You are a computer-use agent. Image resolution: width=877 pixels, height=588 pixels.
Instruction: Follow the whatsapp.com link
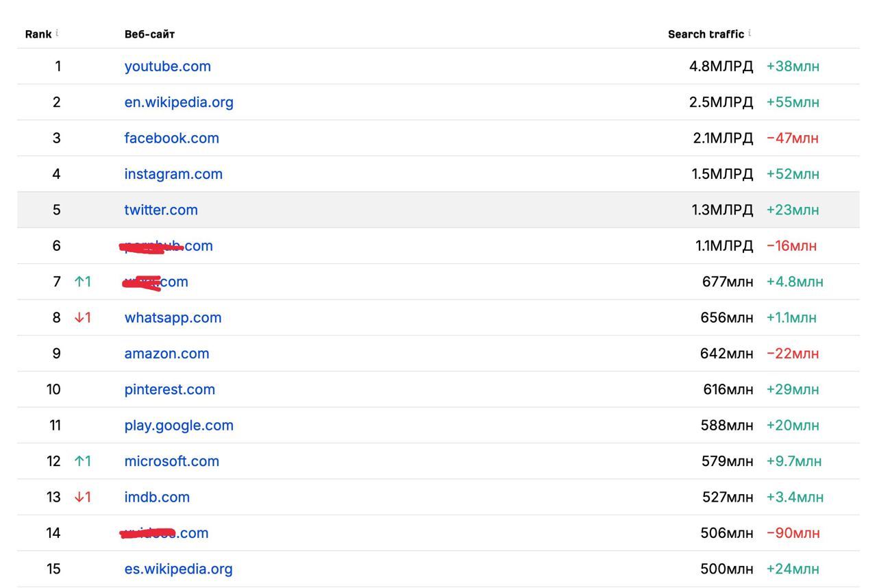[173, 317]
